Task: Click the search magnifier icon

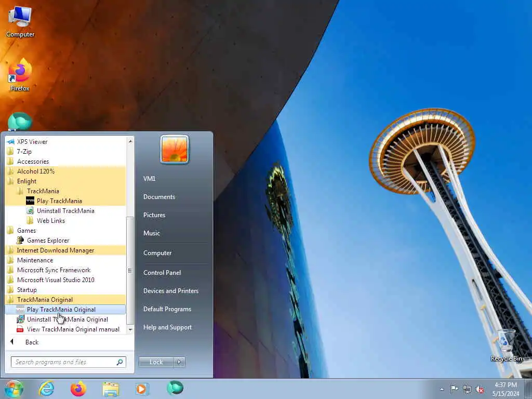Action: tap(120, 362)
